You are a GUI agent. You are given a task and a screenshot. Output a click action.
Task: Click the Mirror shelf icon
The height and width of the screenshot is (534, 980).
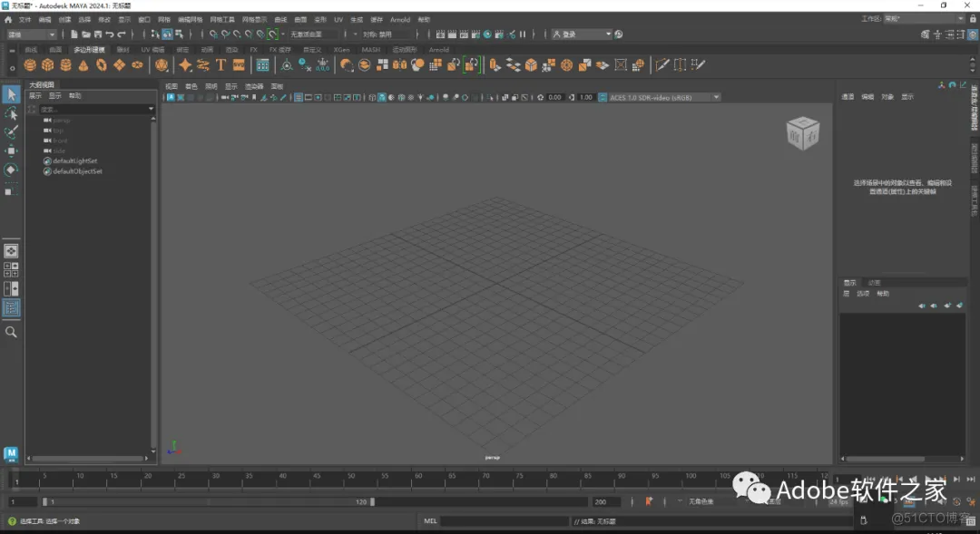[x=399, y=65]
